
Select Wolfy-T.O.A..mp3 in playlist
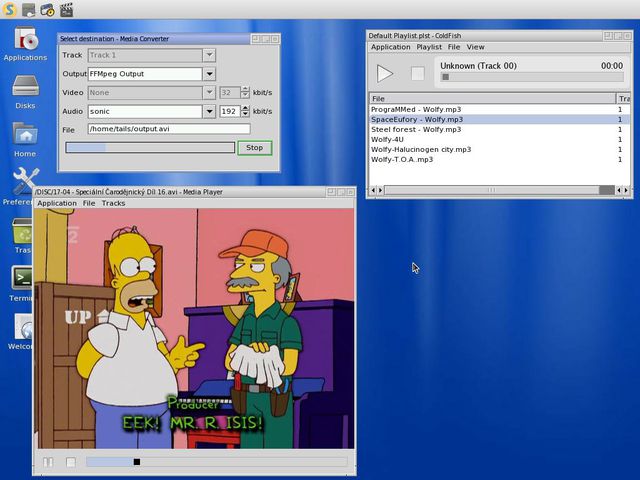(x=500, y=160)
